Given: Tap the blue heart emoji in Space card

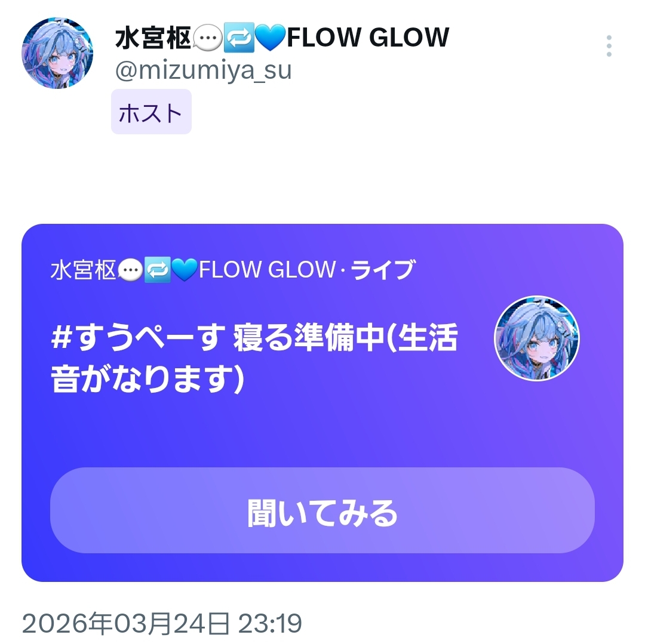Looking at the screenshot, I should (185, 270).
